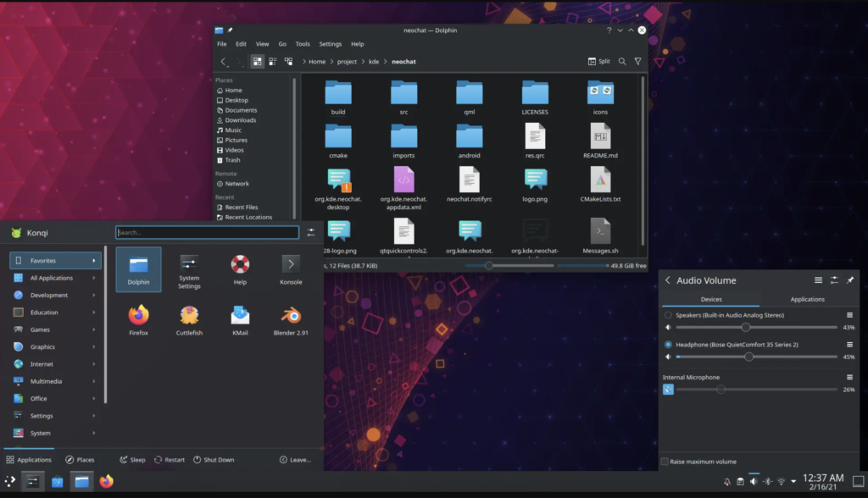Select the Messages.sh script file
868x498 pixels.
[601, 235]
